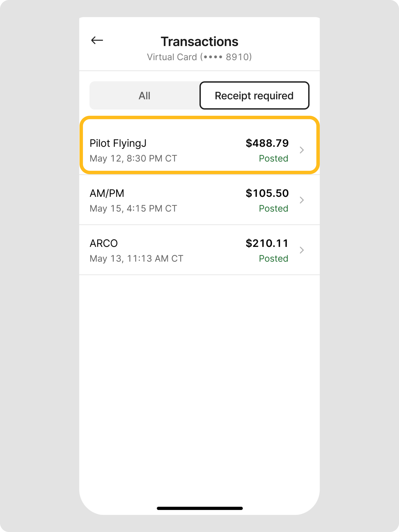Click Posted status under $210.11
The width and height of the screenshot is (399, 532).
[274, 259]
